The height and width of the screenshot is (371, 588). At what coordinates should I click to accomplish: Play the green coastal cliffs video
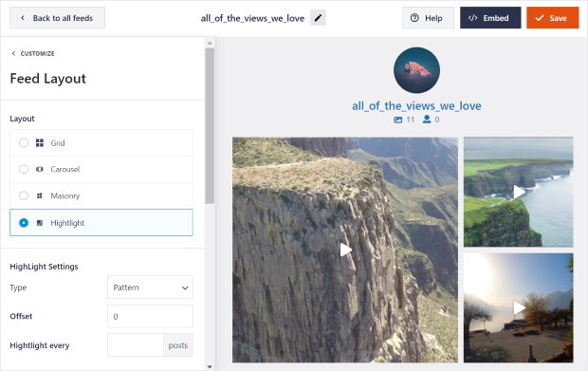tap(519, 192)
